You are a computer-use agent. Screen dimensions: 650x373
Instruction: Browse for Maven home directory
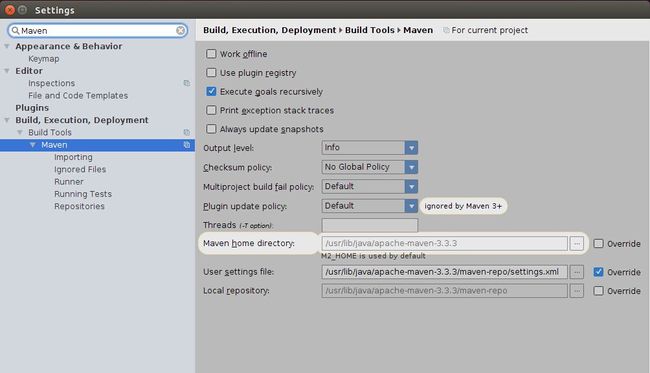577,243
